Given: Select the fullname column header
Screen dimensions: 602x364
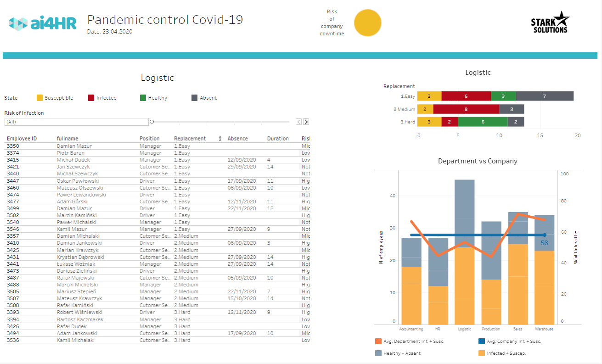Looking at the screenshot, I should pos(68,139).
